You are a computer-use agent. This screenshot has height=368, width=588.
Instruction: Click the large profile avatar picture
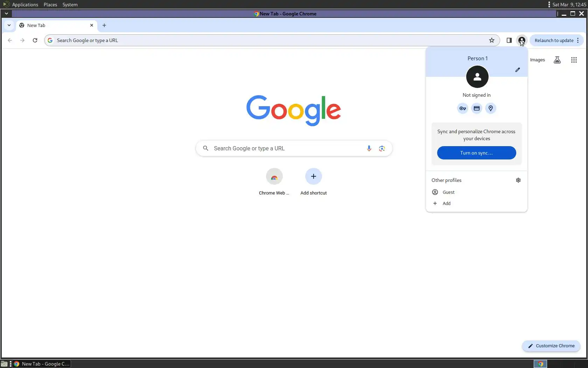tap(477, 77)
